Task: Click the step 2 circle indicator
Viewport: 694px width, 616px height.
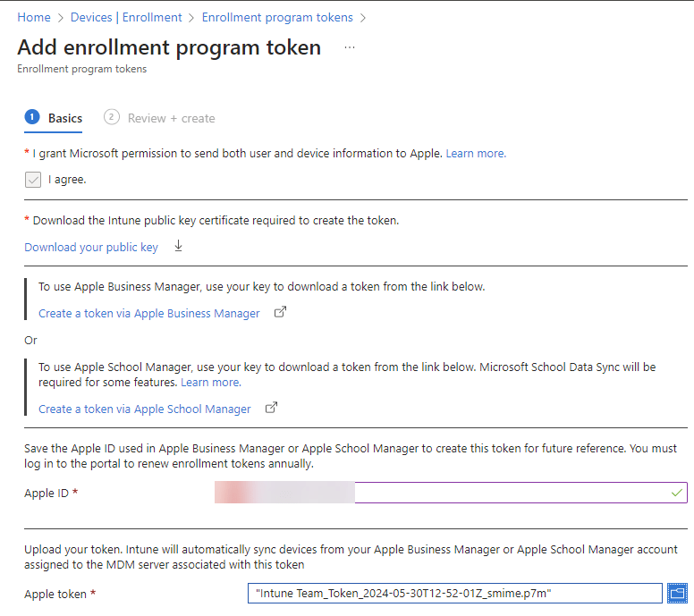Action: pyautogui.click(x=112, y=117)
